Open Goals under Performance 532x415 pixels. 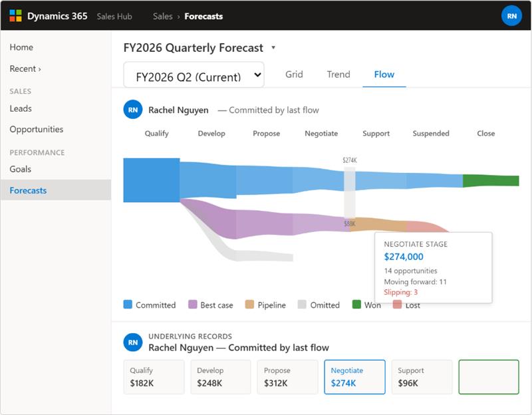(x=21, y=169)
